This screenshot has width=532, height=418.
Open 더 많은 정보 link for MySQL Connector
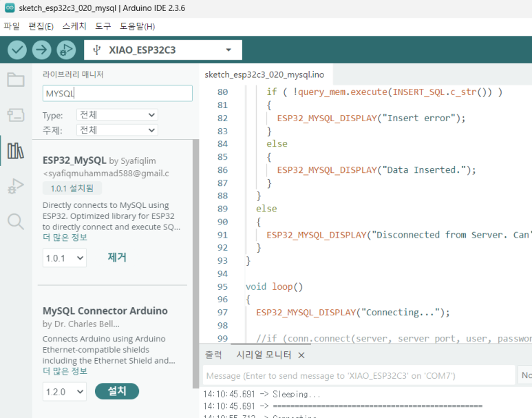[x=65, y=371]
